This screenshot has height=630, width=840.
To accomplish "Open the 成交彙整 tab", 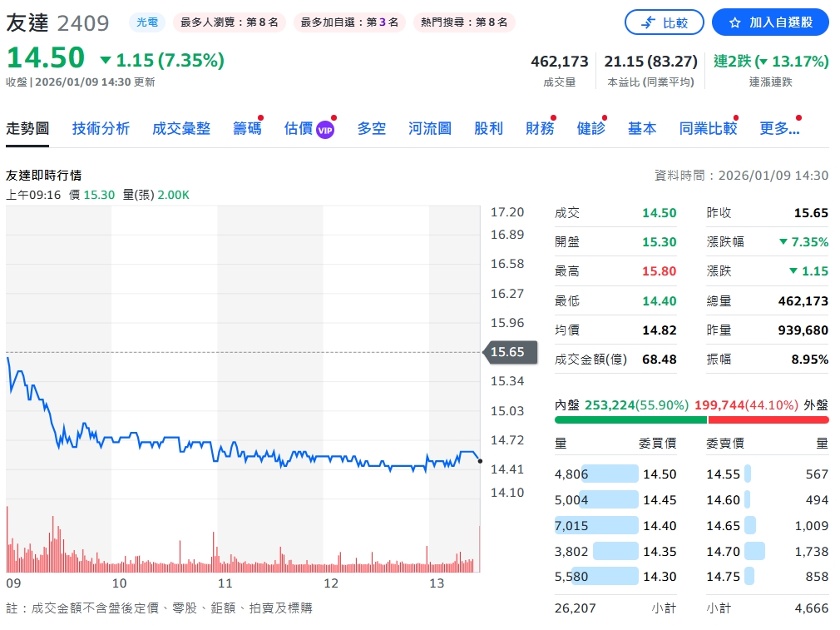I will click(x=181, y=128).
